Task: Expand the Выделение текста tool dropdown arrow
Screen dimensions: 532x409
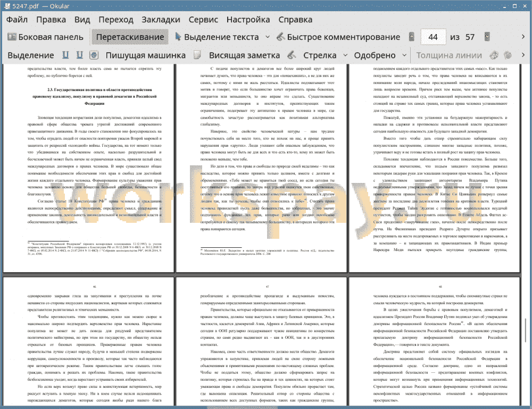Action: [268, 37]
